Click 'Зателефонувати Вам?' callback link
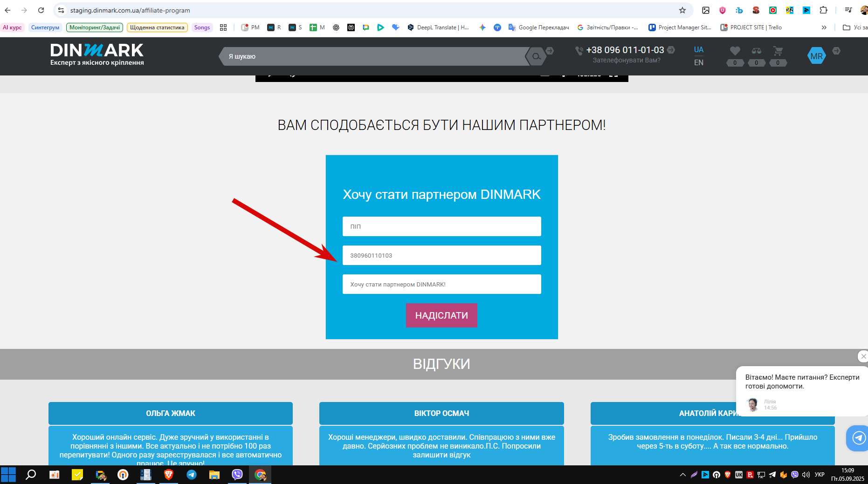The width and height of the screenshot is (868, 484). (626, 60)
